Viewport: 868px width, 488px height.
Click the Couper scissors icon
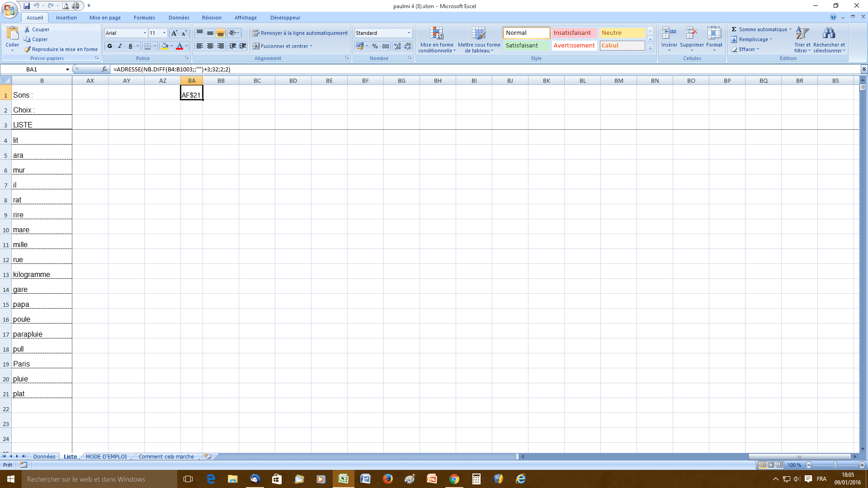click(x=28, y=29)
